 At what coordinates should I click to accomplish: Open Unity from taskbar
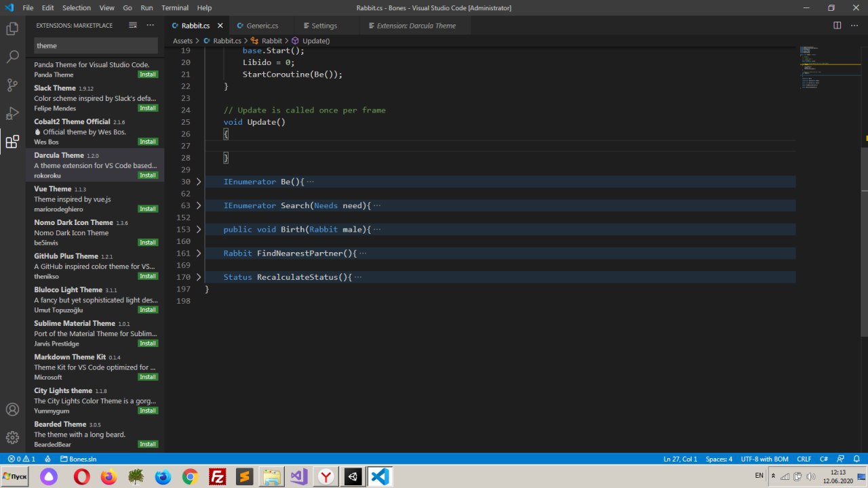(x=353, y=476)
